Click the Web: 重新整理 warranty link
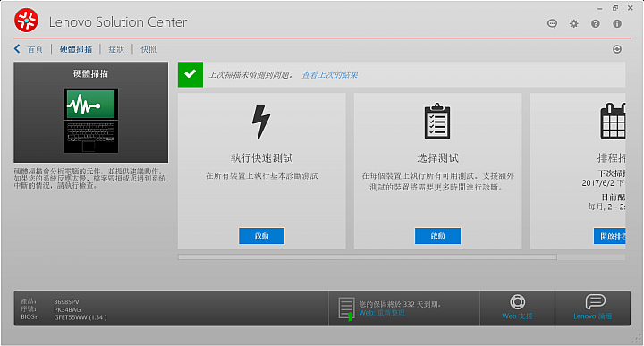This screenshot has width=644, height=346. (382, 313)
